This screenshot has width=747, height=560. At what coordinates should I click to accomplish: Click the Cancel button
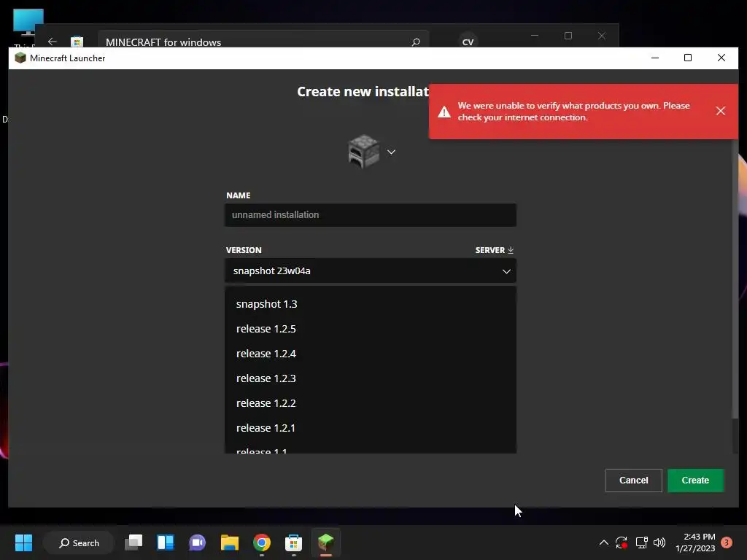[x=634, y=481]
